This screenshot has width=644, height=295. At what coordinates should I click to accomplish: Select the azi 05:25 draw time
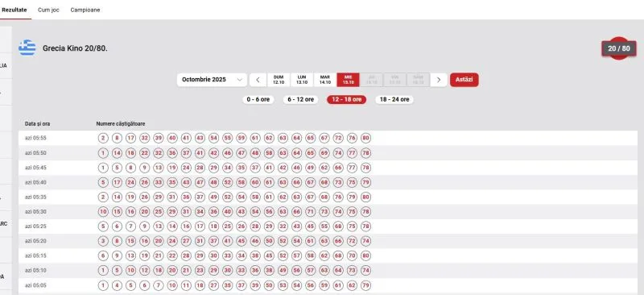(35, 226)
